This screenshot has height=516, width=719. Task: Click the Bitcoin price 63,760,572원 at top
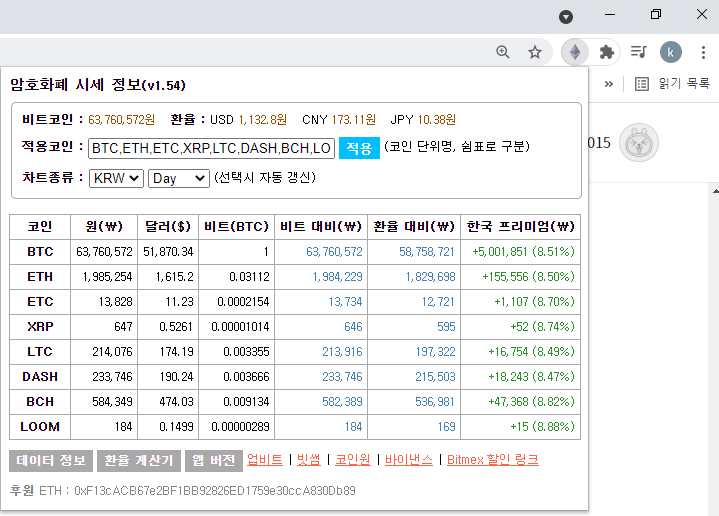(122, 120)
